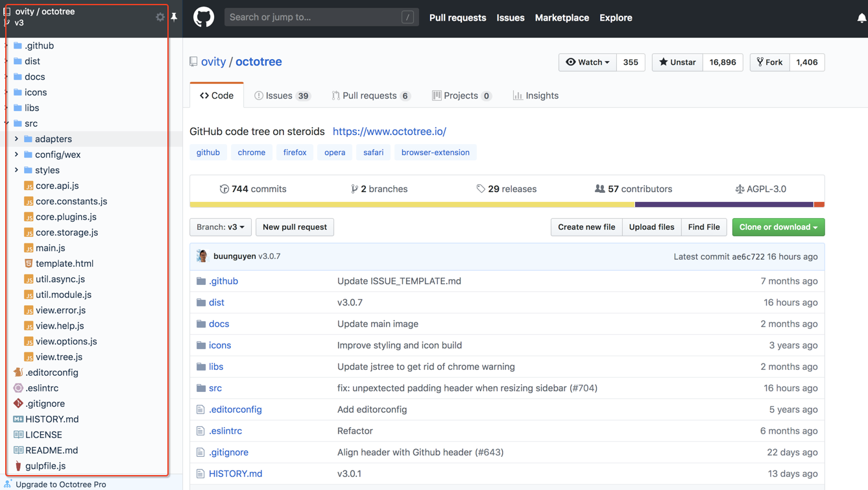
Task: Open util.async.js in the sidebar
Action: tap(60, 279)
